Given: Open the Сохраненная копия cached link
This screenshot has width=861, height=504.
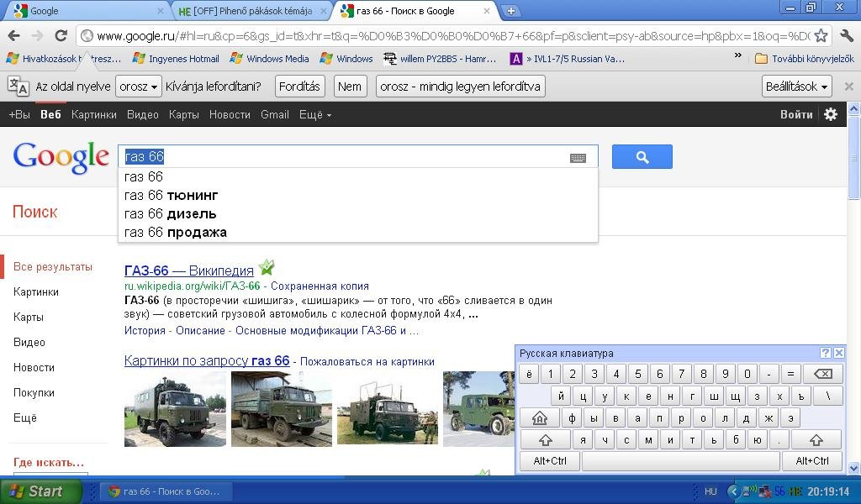Looking at the screenshot, I should pos(320,286).
